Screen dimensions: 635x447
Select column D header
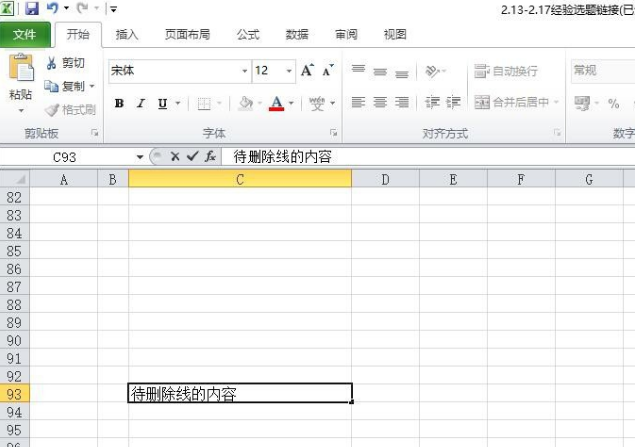(x=386, y=179)
